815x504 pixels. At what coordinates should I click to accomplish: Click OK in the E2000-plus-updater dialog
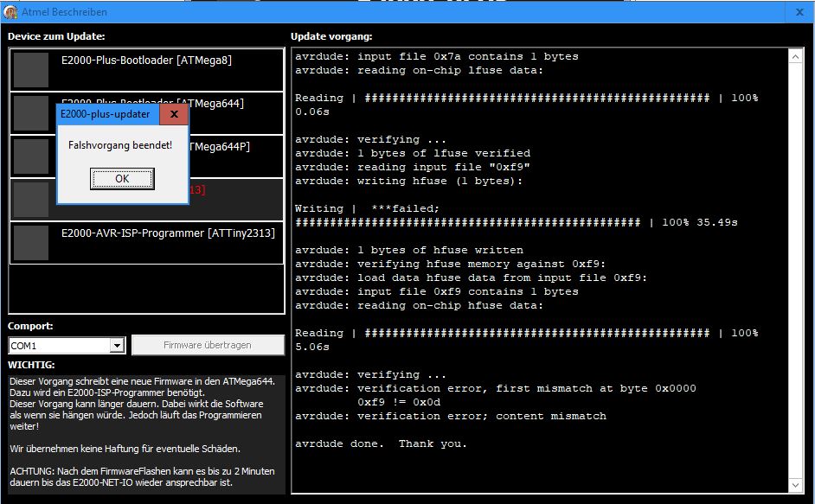point(122,179)
